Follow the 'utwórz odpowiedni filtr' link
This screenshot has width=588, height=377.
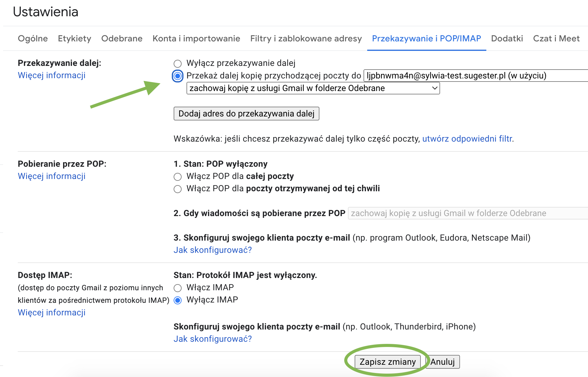(x=467, y=139)
